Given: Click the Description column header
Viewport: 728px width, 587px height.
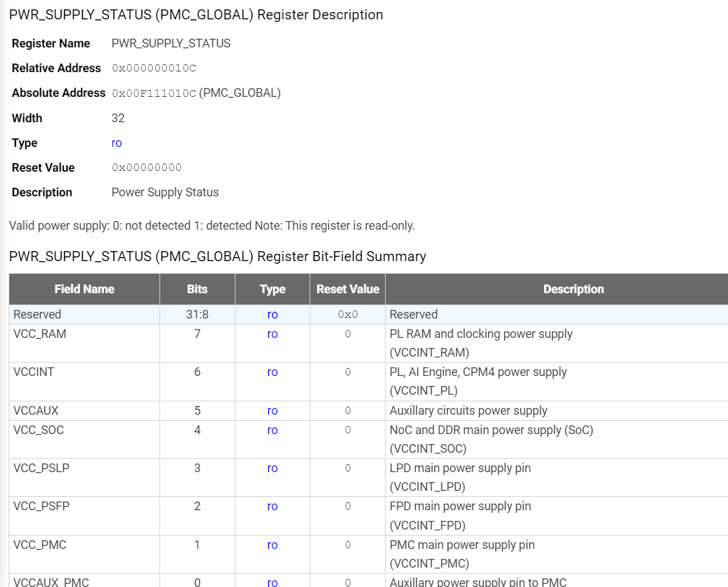Looking at the screenshot, I should pos(573,289).
